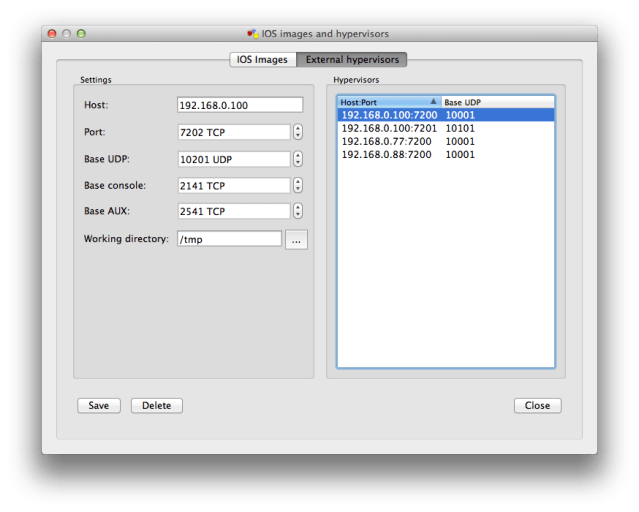This screenshot has height=512, width=639.
Task: Click the Base console 2141 TCP field
Action: tap(234, 185)
